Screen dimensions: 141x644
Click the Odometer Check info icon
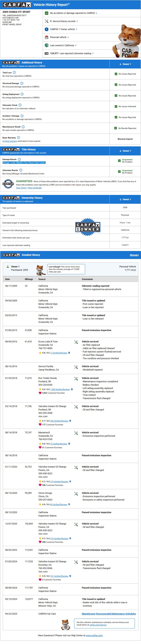tap(20, 105)
